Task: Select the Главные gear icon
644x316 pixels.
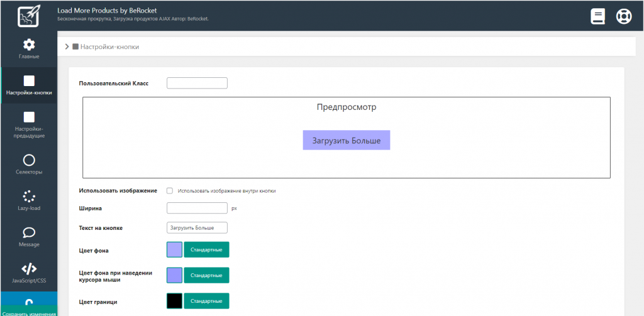Action: pyautogui.click(x=29, y=45)
